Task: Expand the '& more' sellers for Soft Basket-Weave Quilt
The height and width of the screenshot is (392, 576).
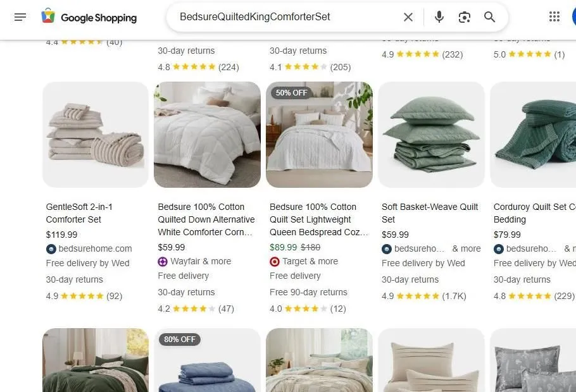Action: (x=466, y=248)
